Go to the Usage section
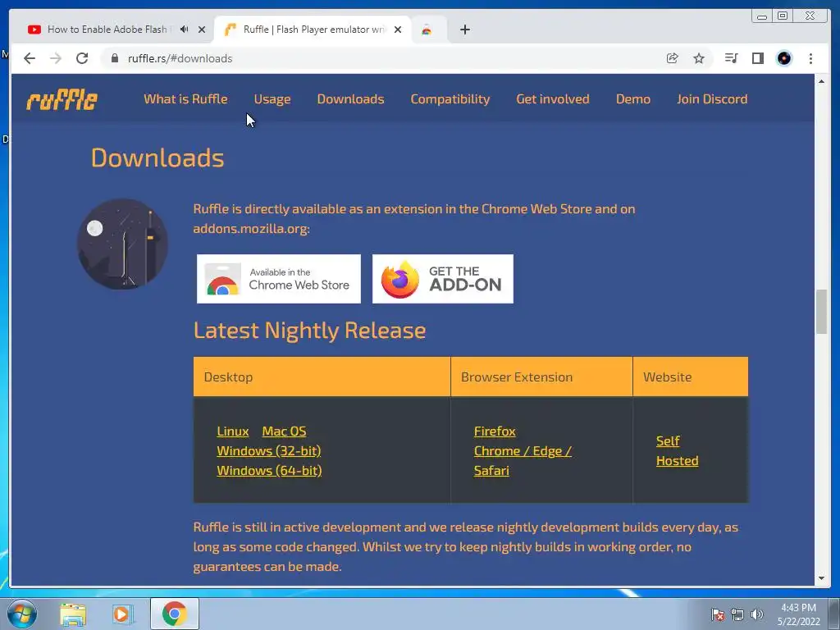Viewport: 840px width, 630px height. point(272,99)
